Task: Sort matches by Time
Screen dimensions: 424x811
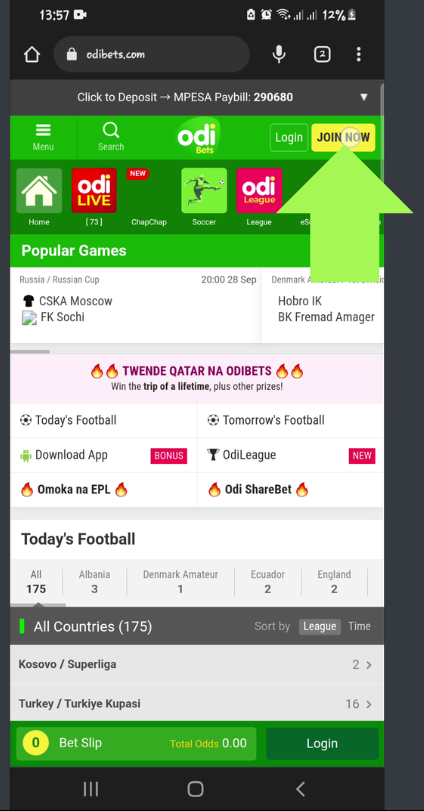Action: coord(359,626)
